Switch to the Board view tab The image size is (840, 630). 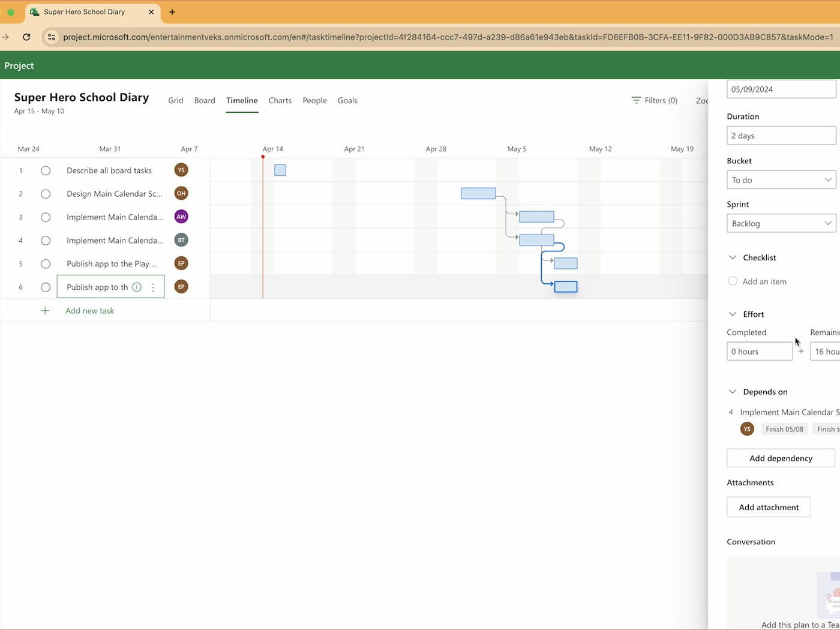tap(205, 101)
